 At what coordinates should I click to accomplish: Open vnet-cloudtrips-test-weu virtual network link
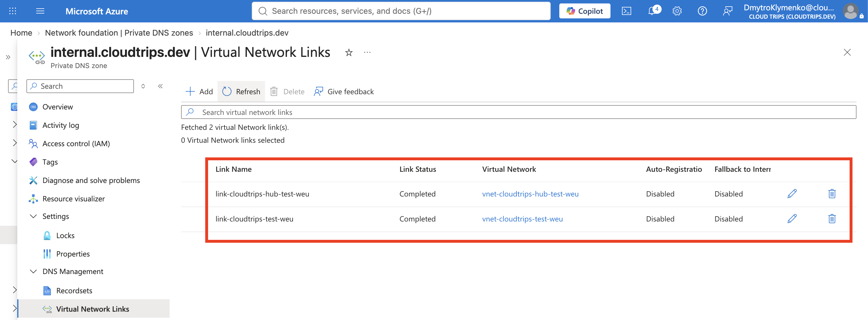click(x=522, y=219)
